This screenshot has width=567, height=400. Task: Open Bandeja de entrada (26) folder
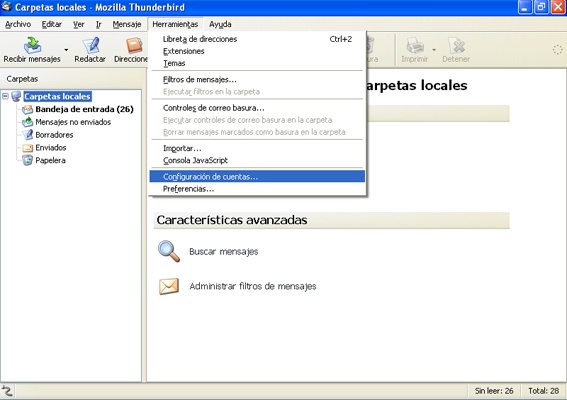coord(84,109)
